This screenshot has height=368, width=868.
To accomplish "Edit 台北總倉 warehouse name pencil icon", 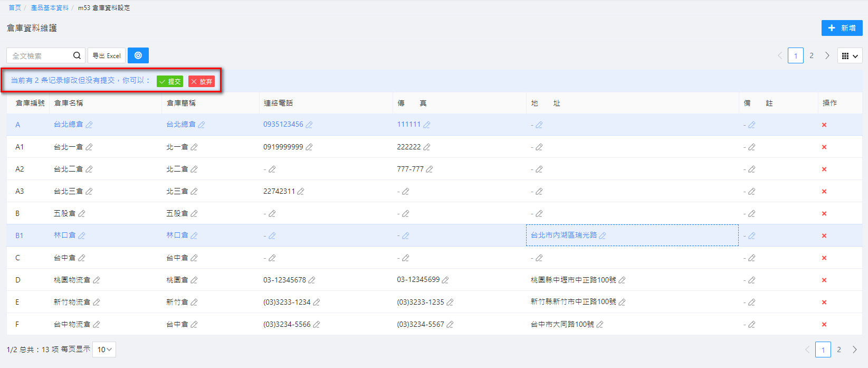I will 89,125.
